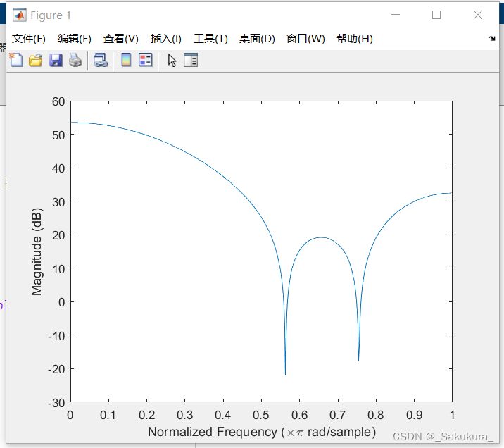Open the 插入(I) menu
504x448 pixels.
[x=166, y=39]
